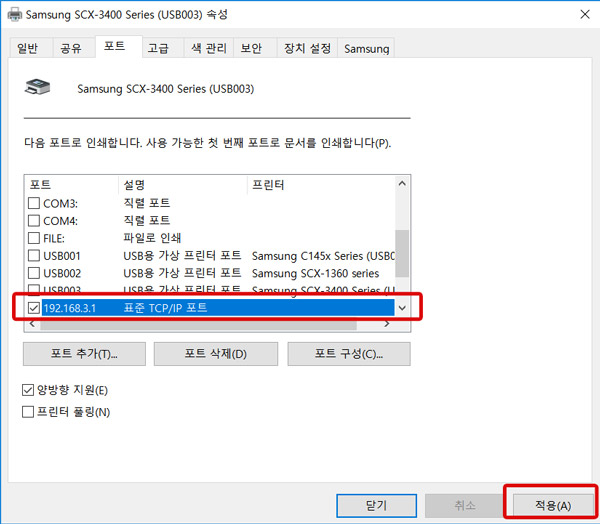This screenshot has height=524, width=600.
Task: Click USB001's USB용 가상 프린터 포트 description
Action: (182, 255)
